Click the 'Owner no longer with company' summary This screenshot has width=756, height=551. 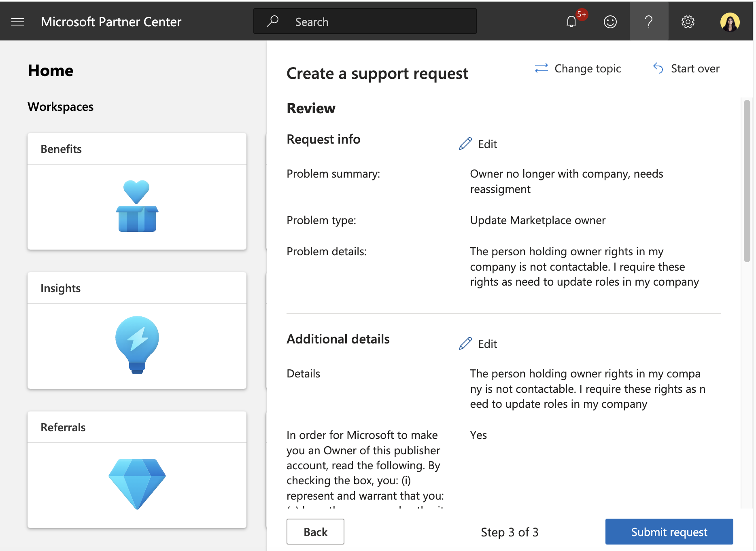567,181
